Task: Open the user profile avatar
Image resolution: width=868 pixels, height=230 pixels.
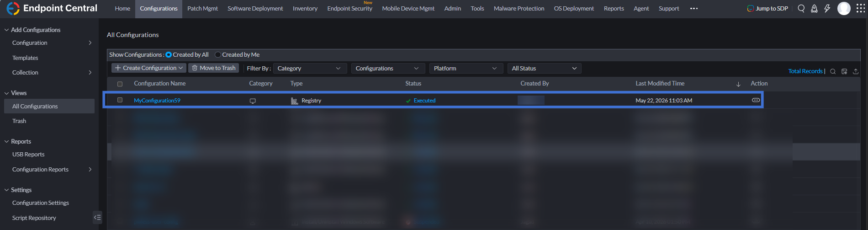Action: (x=844, y=8)
